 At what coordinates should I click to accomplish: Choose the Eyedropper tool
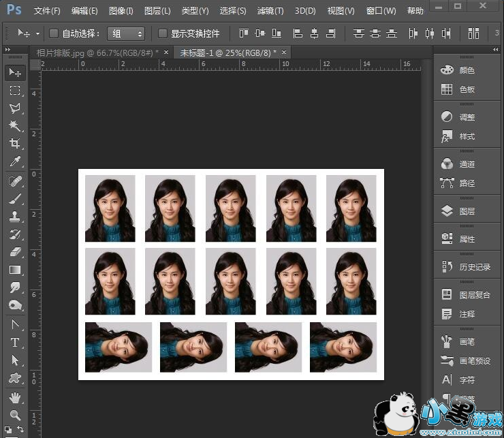point(14,161)
